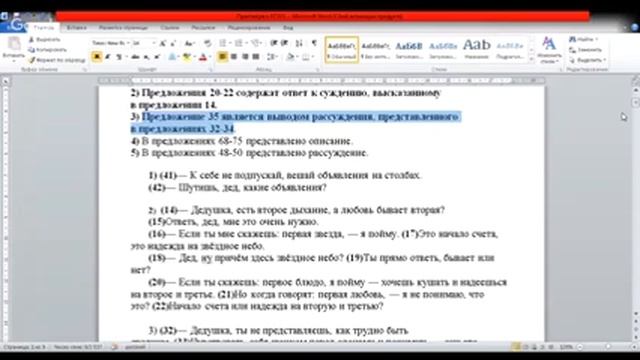The height and width of the screenshot is (360, 640).
Task: Click the Increase Indent icon
Action: [x=284, y=43]
